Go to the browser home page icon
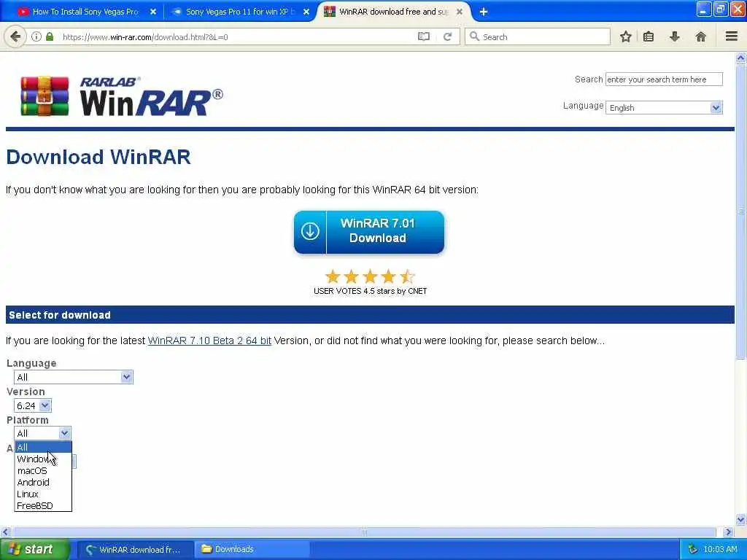Screen dimensions: 747x560 coord(700,36)
